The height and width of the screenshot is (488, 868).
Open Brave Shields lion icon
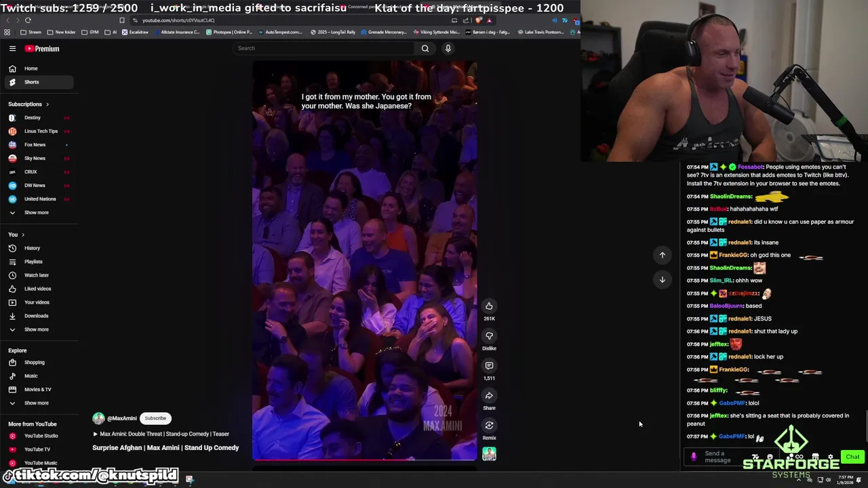coord(479,20)
